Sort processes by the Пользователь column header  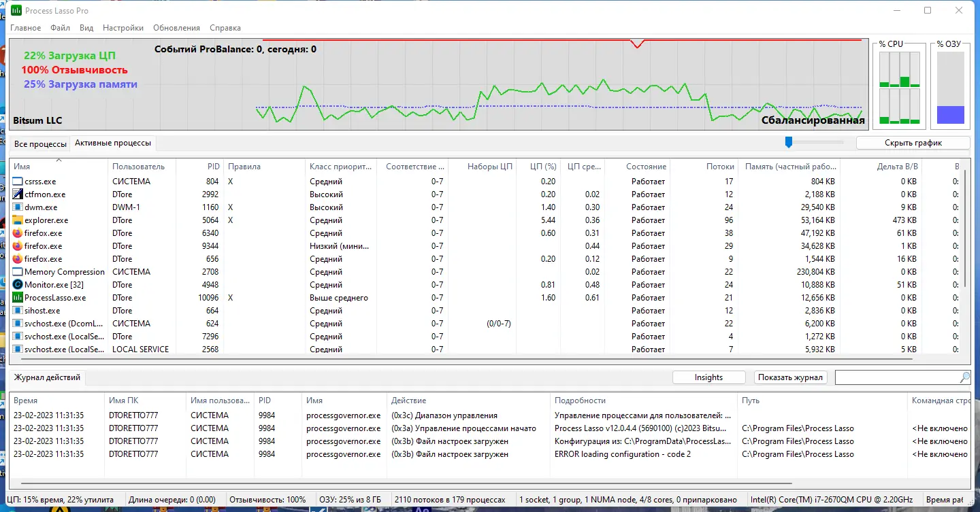(142, 167)
